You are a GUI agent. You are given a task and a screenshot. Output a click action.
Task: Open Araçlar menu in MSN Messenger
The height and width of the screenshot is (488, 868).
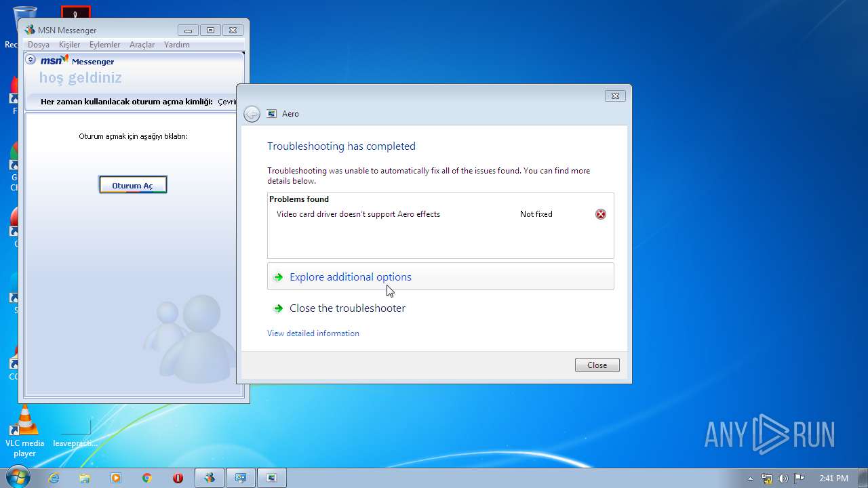tap(142, 45)
